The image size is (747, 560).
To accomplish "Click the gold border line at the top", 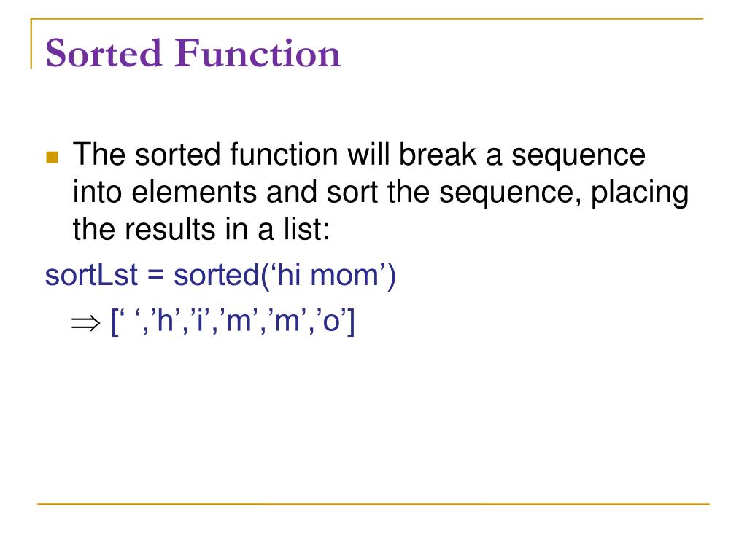I will pyautogui.click(x=367, y=19).
